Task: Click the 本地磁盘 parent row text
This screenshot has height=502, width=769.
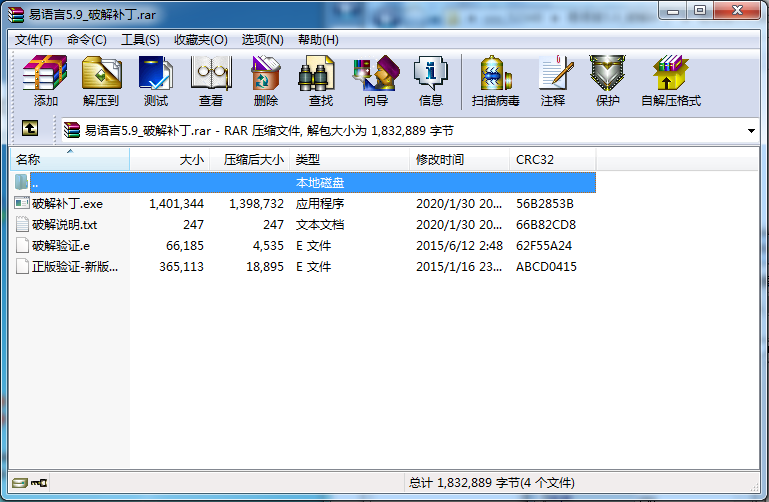Action: pos(320,182)
